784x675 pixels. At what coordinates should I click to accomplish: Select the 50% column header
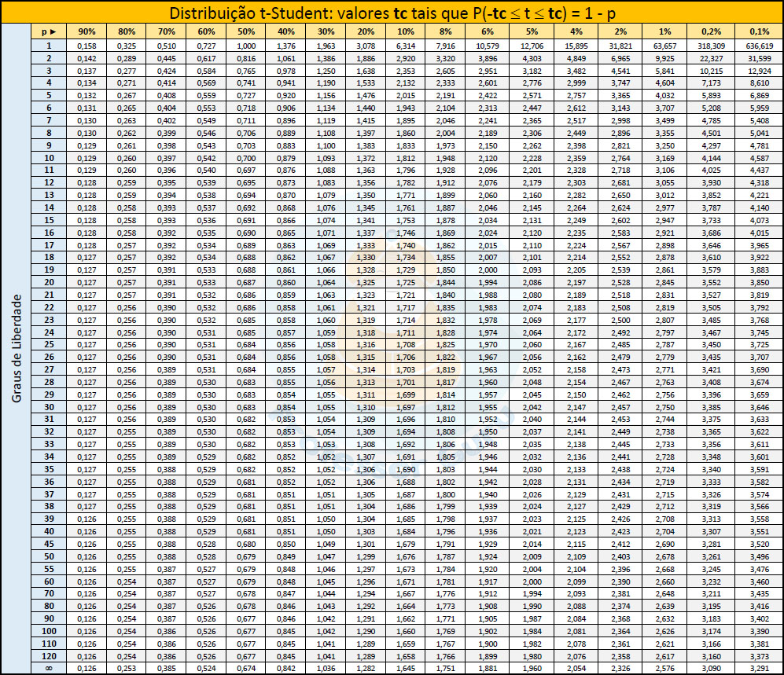[x=245, y=31]
